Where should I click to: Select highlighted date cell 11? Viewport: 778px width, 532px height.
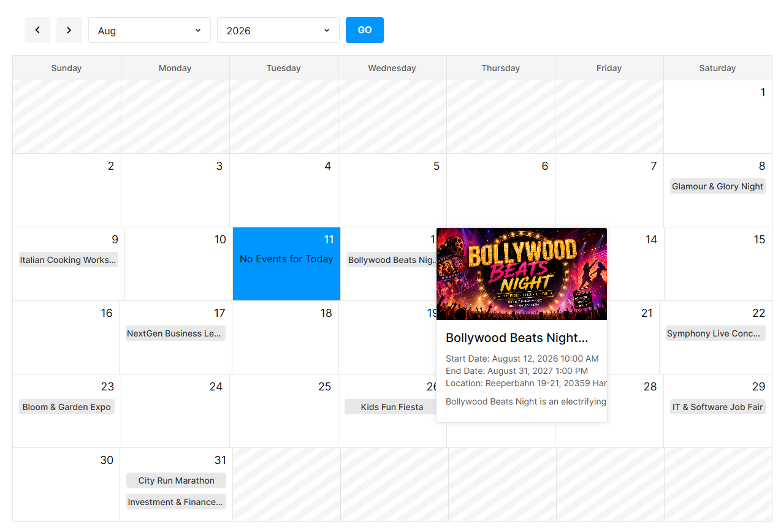point(286,264)
